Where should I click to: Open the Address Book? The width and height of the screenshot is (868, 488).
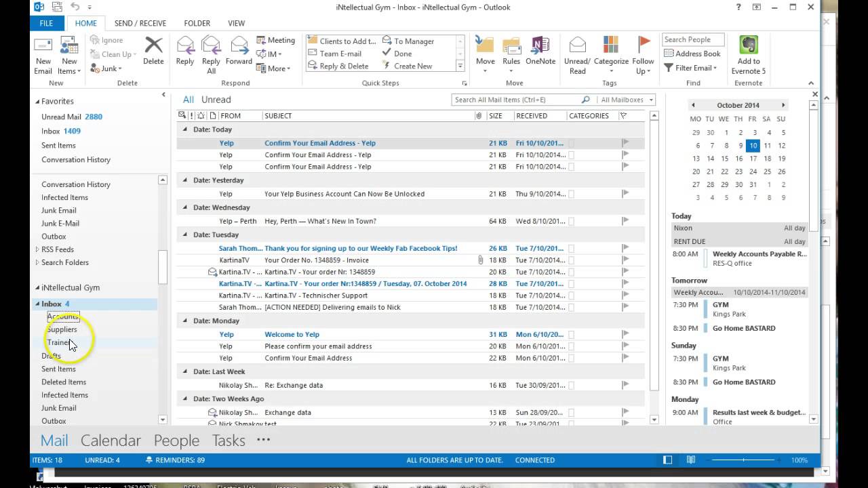click(x=692, y=54)
